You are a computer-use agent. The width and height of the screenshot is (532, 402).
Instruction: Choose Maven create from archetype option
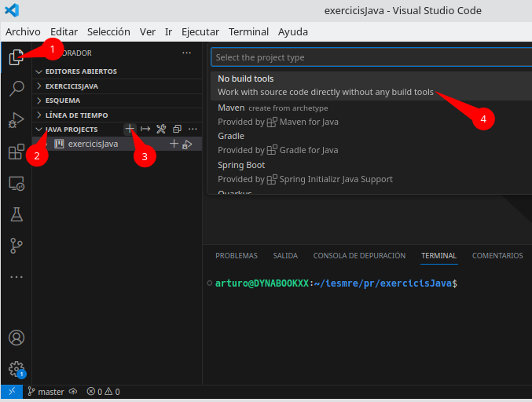(x=372, y=115)
